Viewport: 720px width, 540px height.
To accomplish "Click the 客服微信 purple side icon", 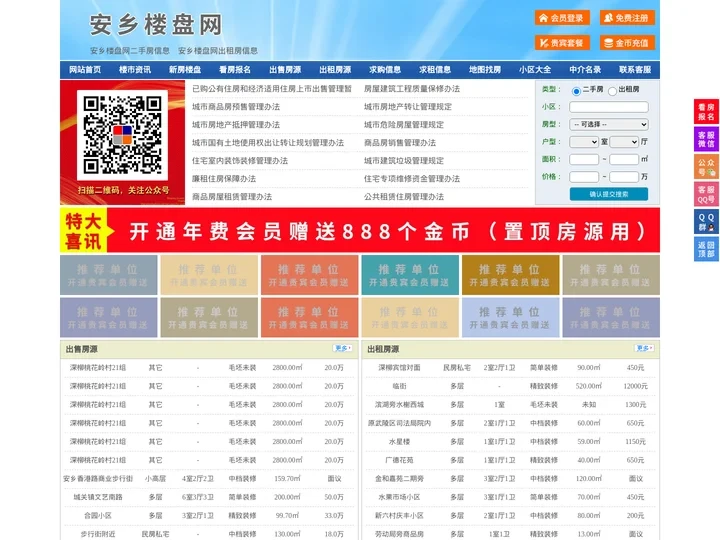I will point(706,139).
